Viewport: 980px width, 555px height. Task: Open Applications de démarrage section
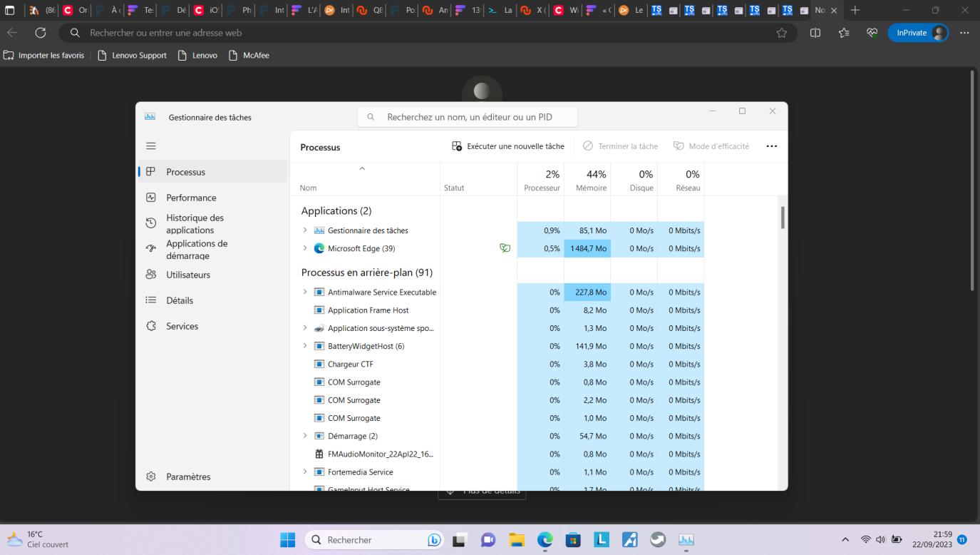197,250
